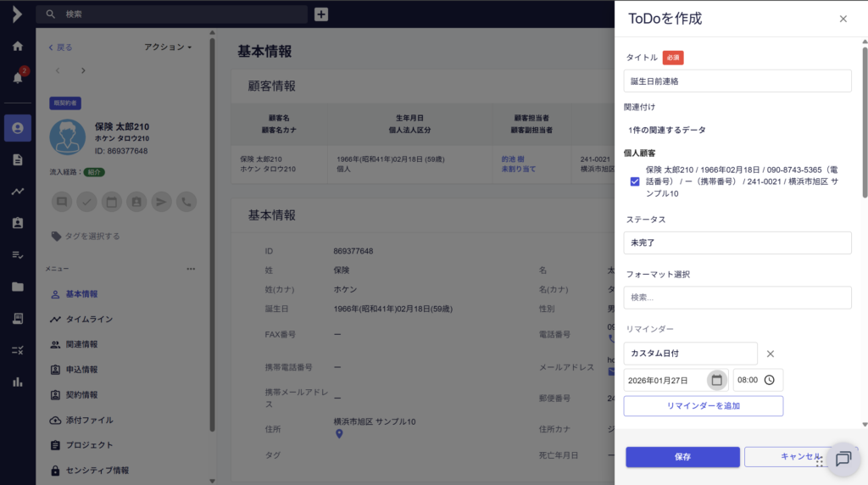Viewport: 868px width, 485px height.
Task: Expand the カスタム日付 reminder type dropdown
Action: (x=690, y=354)
